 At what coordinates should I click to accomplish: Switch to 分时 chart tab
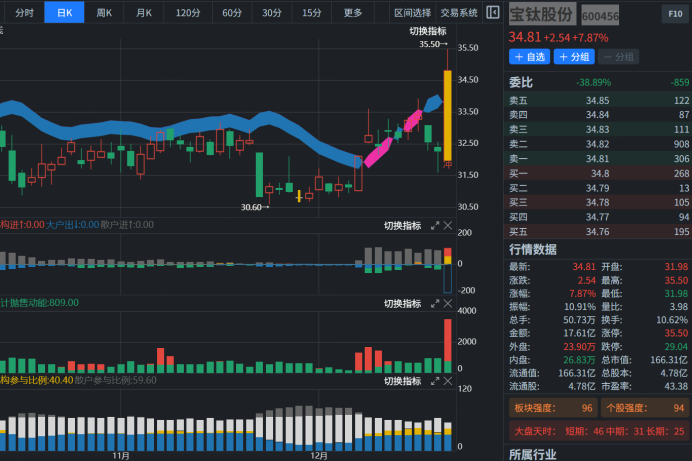pyautogui.click(x=24, y=13)
